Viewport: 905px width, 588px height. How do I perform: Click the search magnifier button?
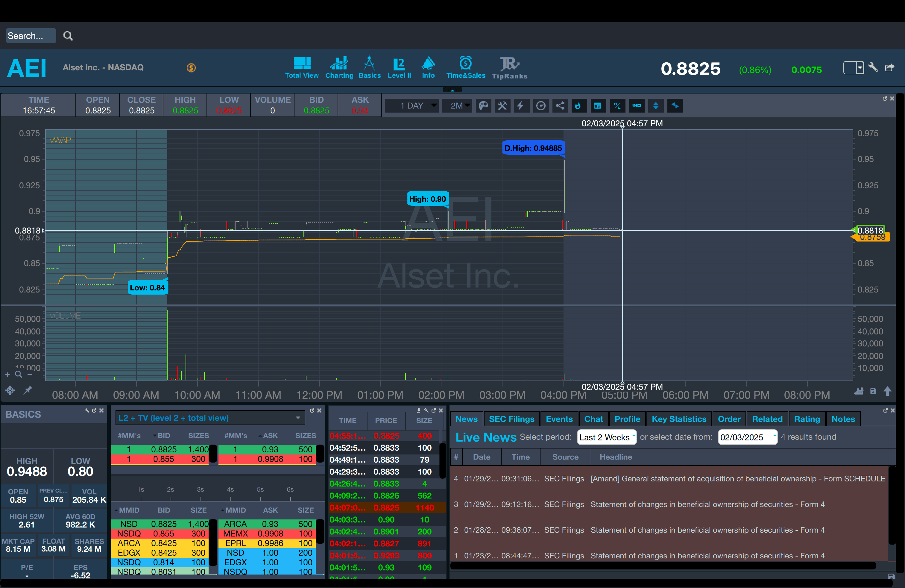(x=68, y=36)
